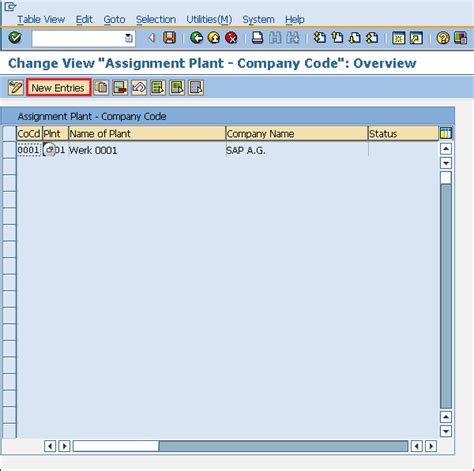Open the Plnt field value help button
The image size is (474, 471).
49,150
